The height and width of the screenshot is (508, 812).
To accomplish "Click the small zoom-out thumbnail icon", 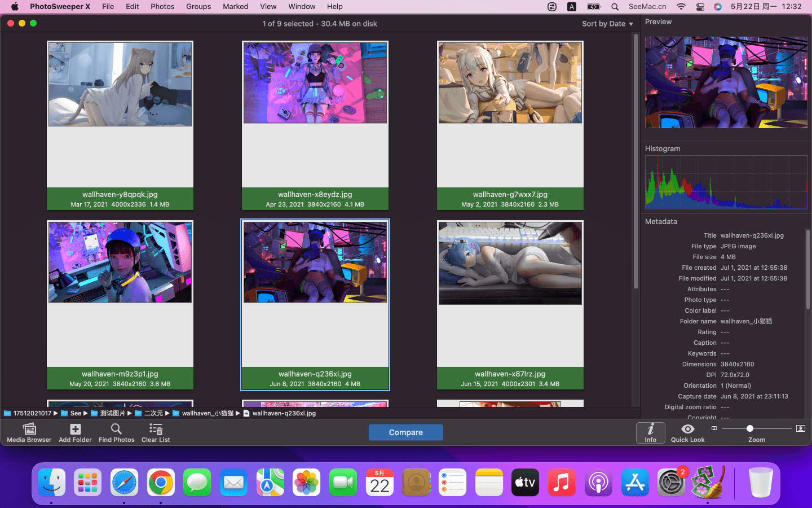I will pyautogui.click(x=714, y=428).
